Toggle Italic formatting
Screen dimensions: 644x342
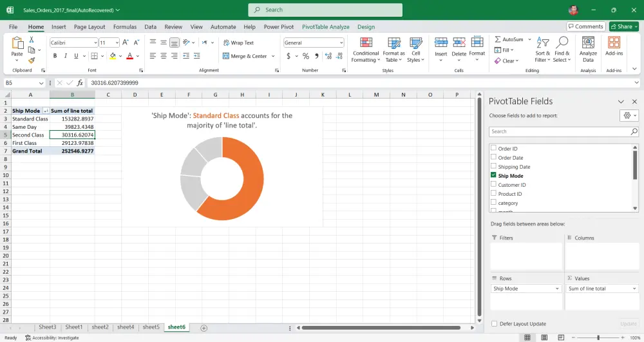click(65, 56)
